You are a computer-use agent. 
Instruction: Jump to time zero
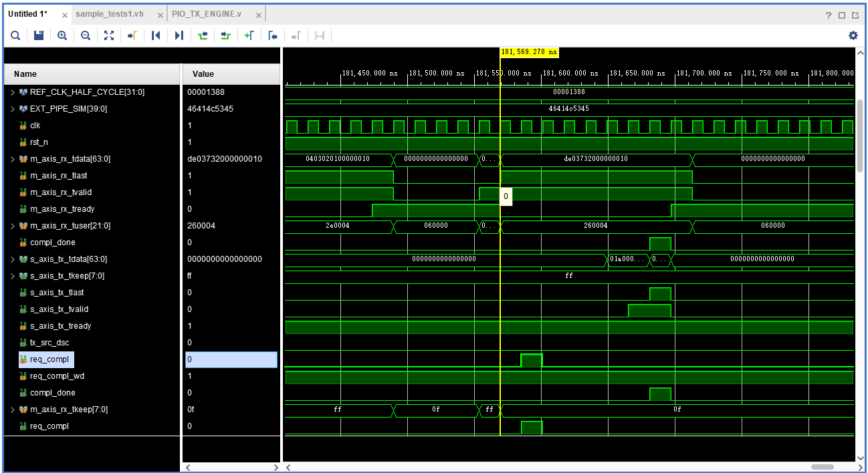click(156, 35)
